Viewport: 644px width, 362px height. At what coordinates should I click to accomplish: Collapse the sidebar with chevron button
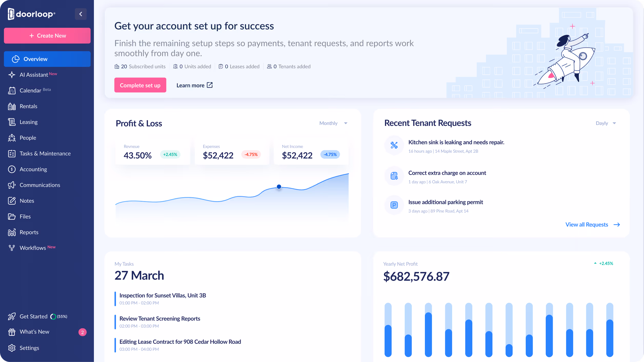pos(81,14)
